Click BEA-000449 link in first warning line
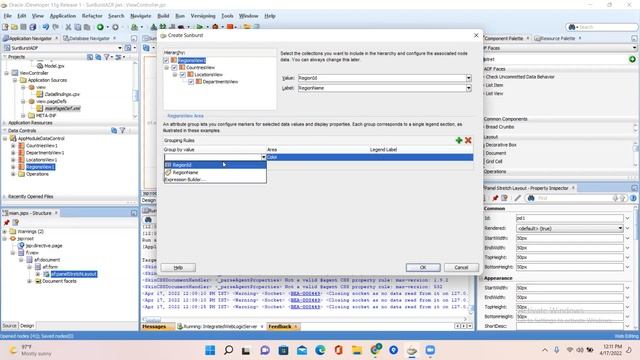Image resolution: width=640 pixels, height=360 pixels. point(305,293)
